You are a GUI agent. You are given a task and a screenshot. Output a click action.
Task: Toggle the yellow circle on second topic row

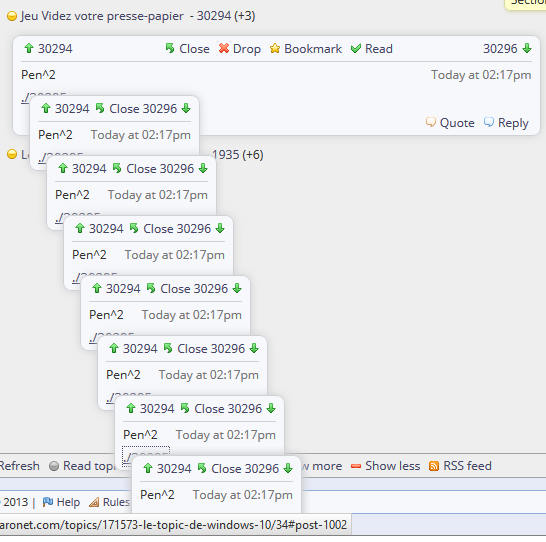[12, 154]
